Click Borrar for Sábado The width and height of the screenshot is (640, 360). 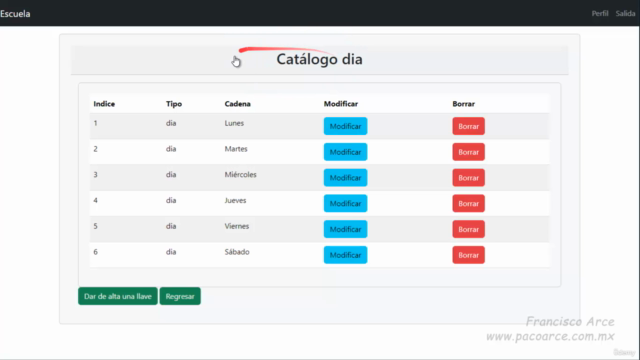click(x=469, y=255)
